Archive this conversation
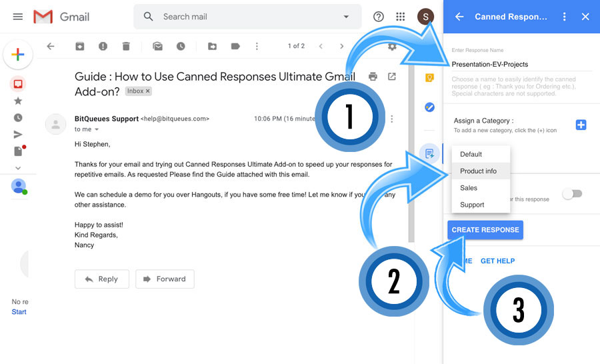The image size is (600, 364). tap(79, 46)
